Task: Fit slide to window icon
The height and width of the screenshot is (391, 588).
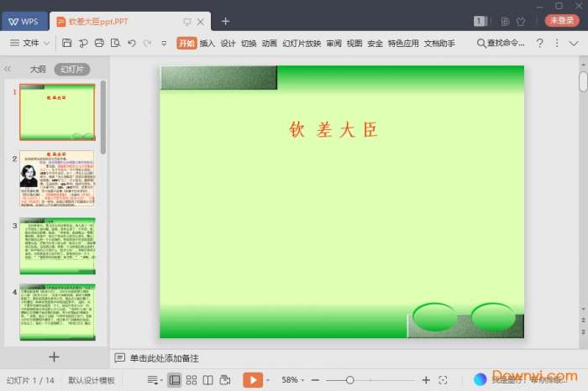Action: click(443, 380)
